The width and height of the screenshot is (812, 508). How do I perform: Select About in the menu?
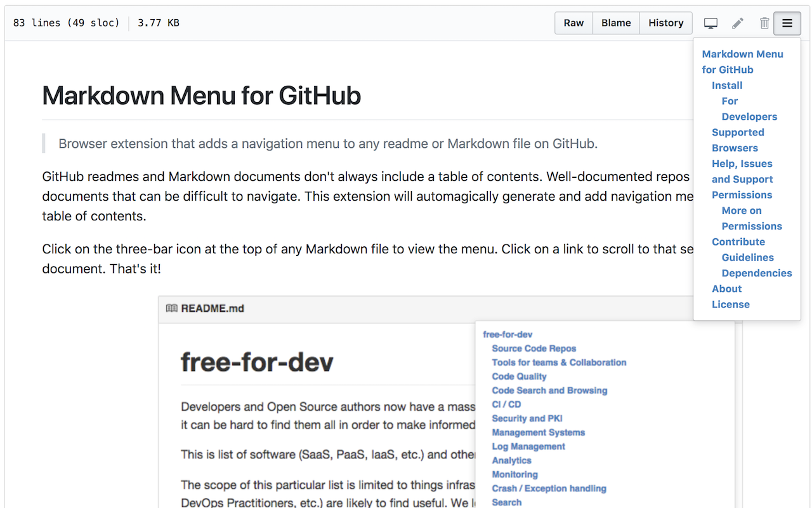tap(727, 288)
